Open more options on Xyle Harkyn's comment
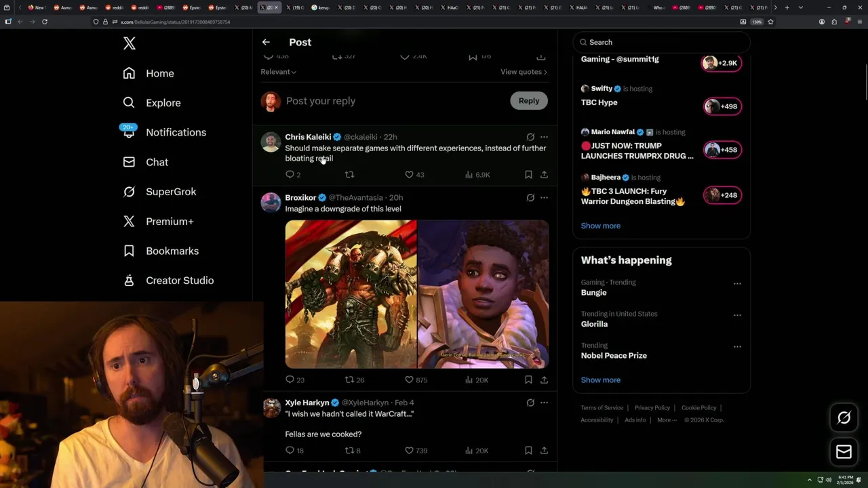This screenshot has height=488, width=868. coord(544,403)
